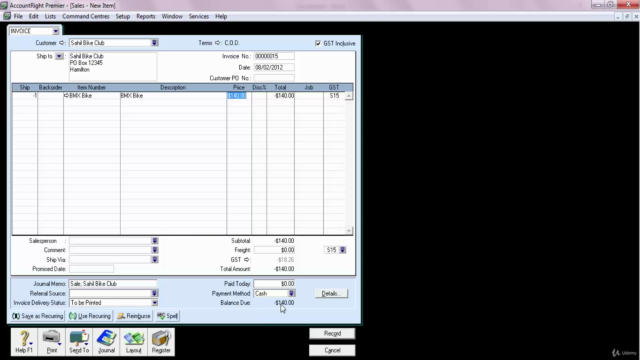Click the arrow icon beside BMX Bike item number

[66, 96]
